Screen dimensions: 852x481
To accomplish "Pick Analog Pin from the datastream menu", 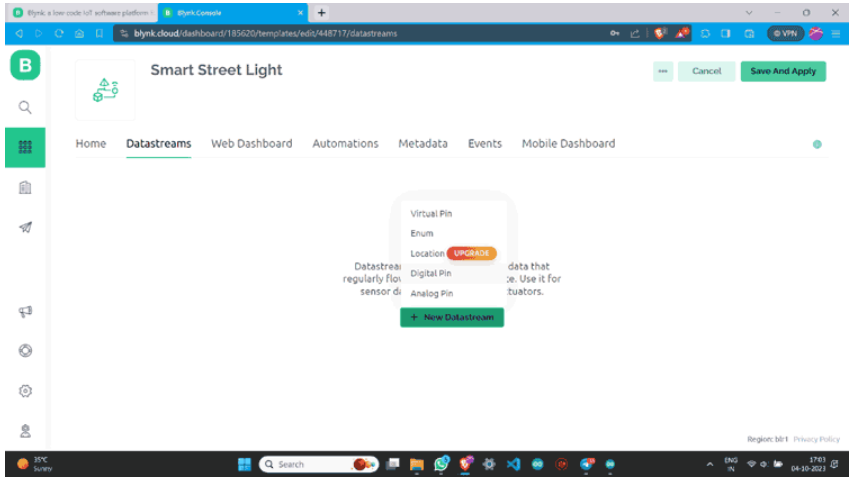I will point(431,294).
